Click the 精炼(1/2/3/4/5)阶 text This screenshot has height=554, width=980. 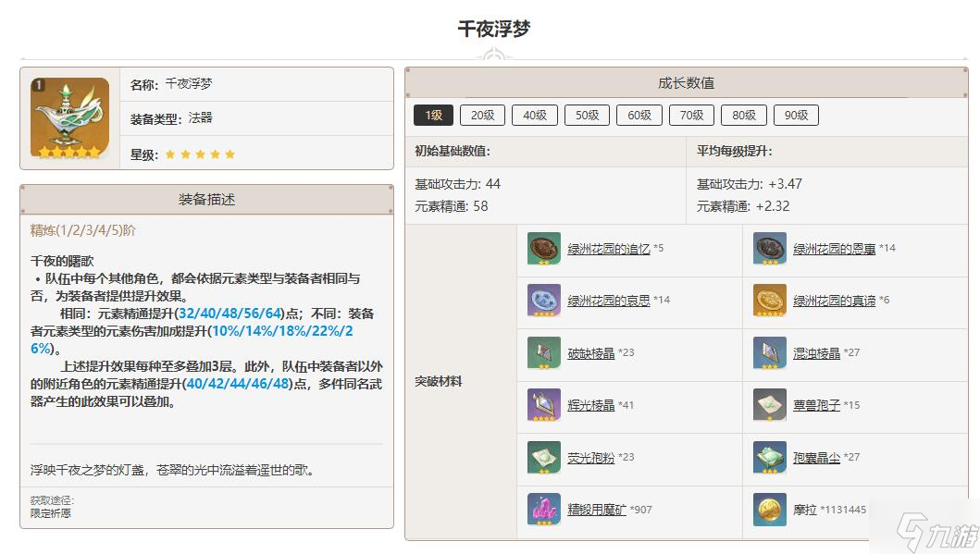click(x=83, y=230)
